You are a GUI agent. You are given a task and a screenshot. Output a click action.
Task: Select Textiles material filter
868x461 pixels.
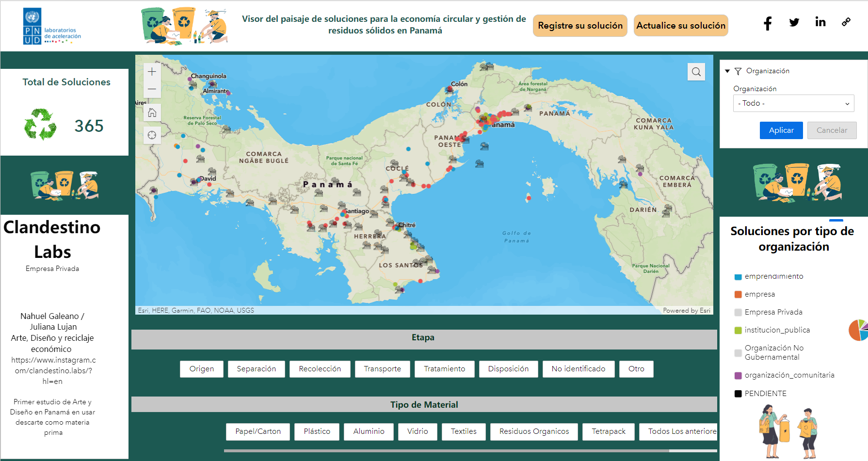(x=464, y=431)
